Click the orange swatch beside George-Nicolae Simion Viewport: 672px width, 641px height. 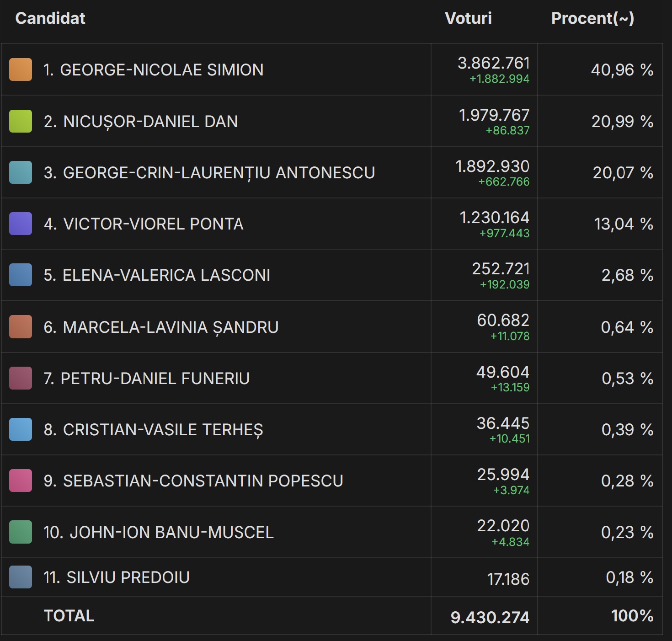[21, 69]
